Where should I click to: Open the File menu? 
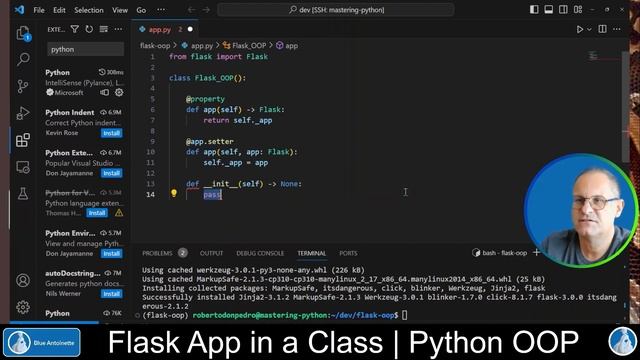39,10
